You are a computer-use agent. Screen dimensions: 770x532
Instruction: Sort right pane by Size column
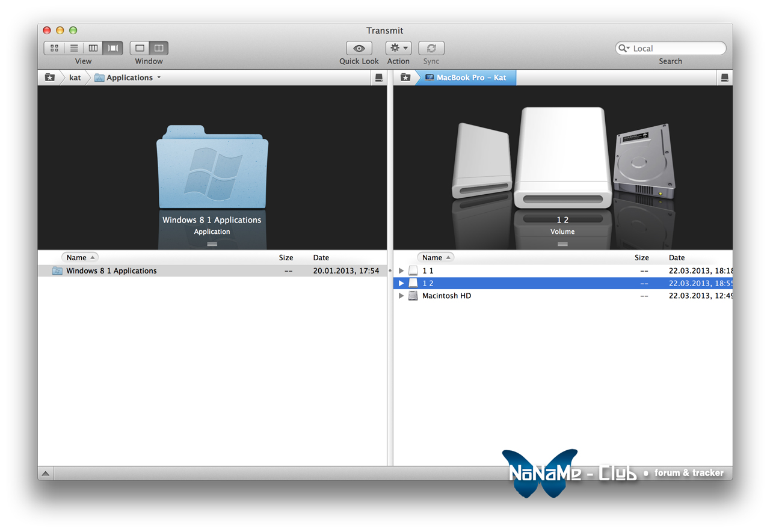(x=641, y=257)
